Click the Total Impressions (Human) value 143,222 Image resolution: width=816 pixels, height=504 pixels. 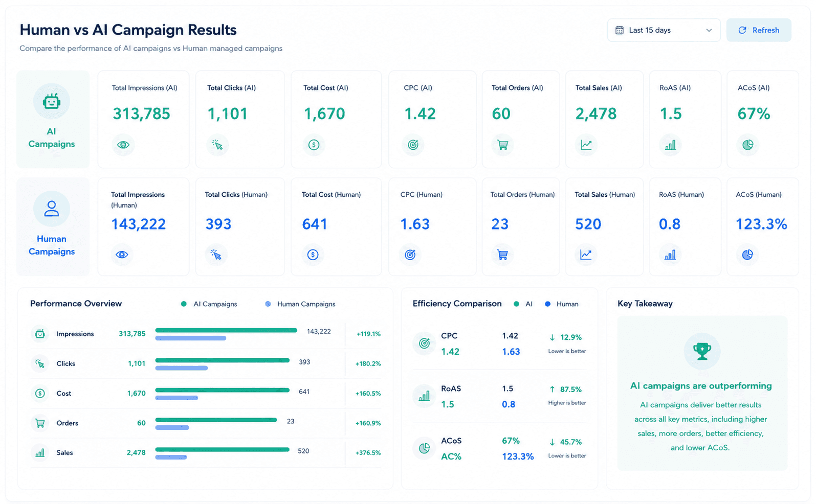click(x=139, y=224)
